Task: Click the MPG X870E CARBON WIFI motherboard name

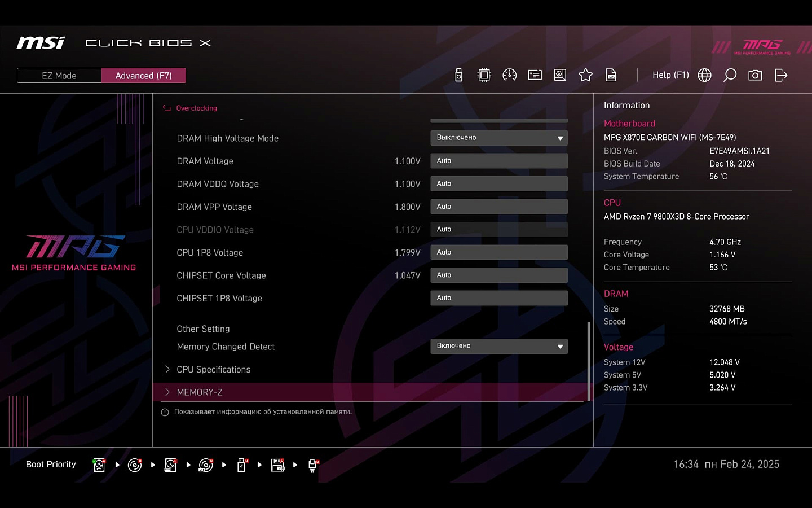Action: click(x=670, y=138)
